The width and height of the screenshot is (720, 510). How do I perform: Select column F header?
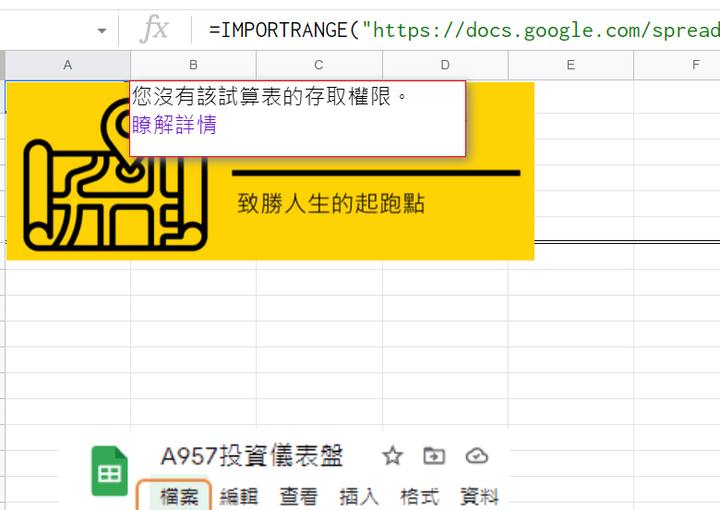[x=678, y=65]
